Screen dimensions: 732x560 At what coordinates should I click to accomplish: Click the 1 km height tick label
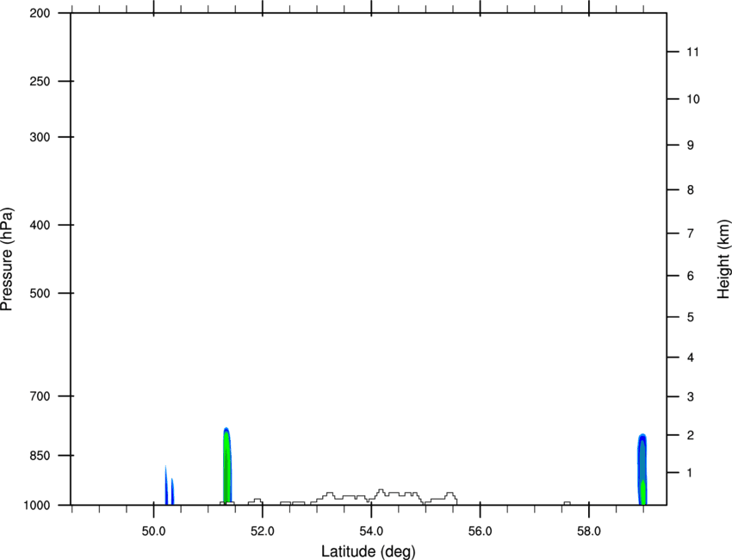690,473
